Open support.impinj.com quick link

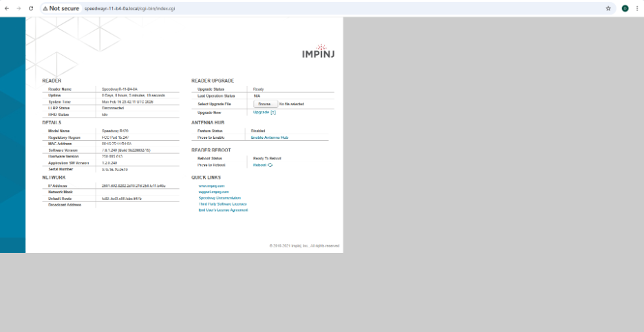pos(213,192)
